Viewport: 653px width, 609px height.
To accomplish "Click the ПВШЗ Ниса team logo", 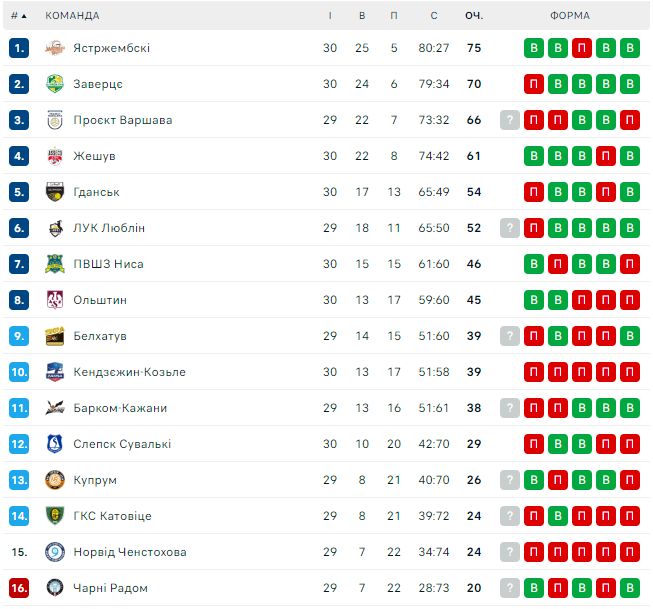I will 55,264.
